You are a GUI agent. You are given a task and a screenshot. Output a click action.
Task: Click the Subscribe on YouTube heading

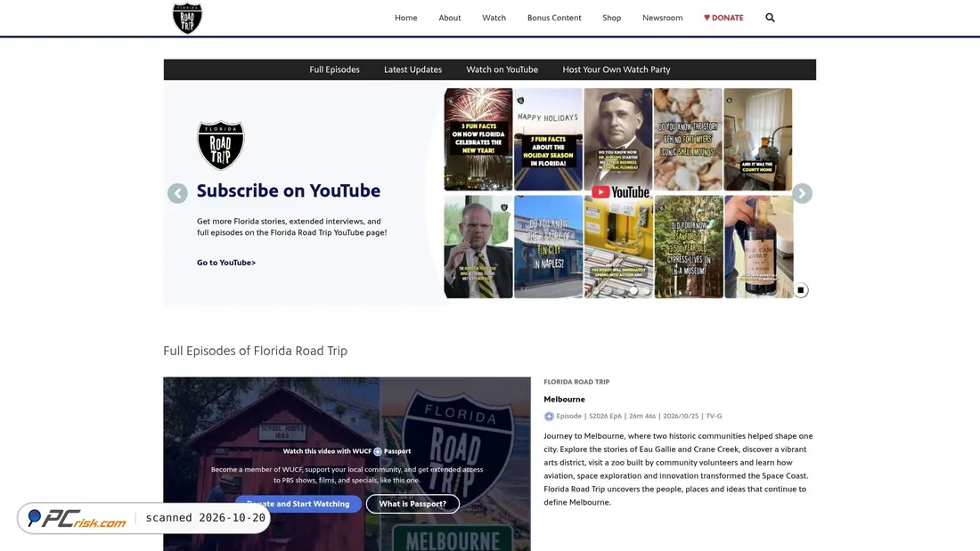(288, 190)
